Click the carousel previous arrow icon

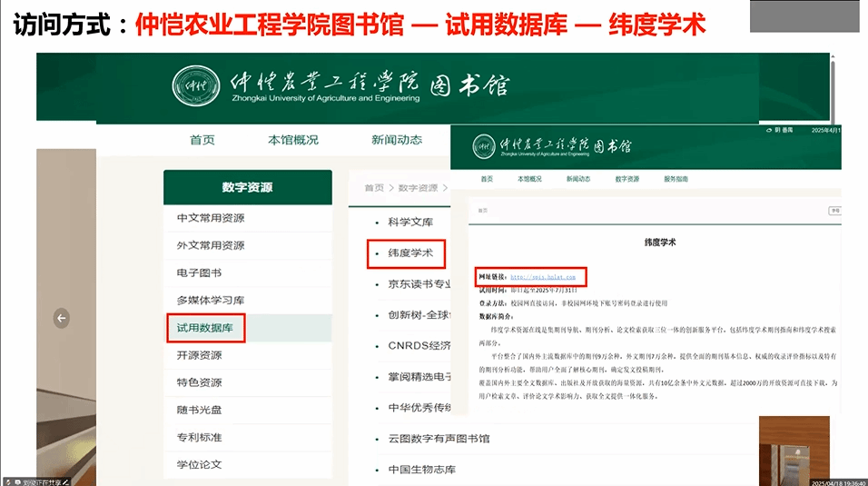pos(61,318)
